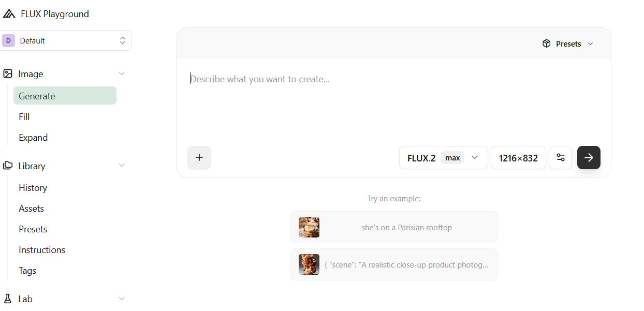
Task: Activate the Generate mode
Action: coord(36,96)
